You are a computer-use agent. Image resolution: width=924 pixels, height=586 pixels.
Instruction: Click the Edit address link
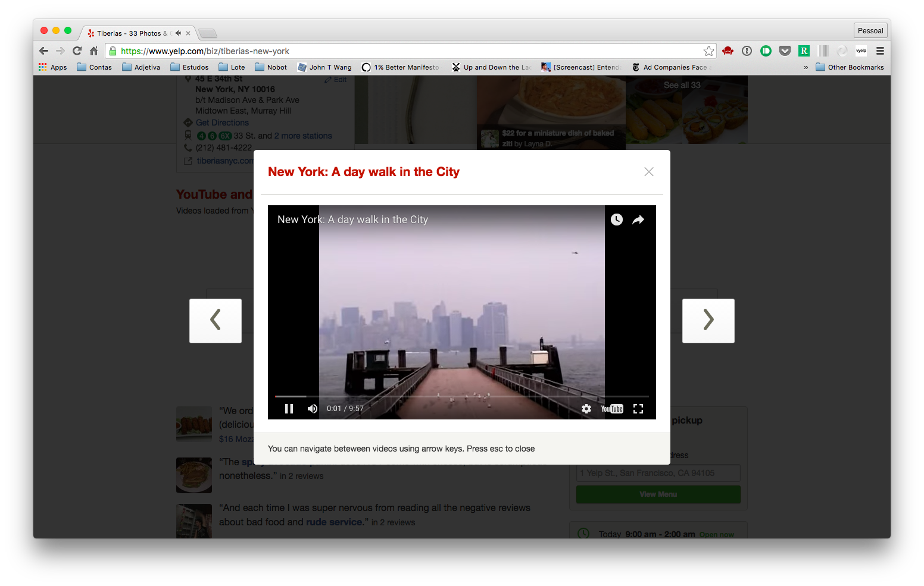click(x=336, y=80)
